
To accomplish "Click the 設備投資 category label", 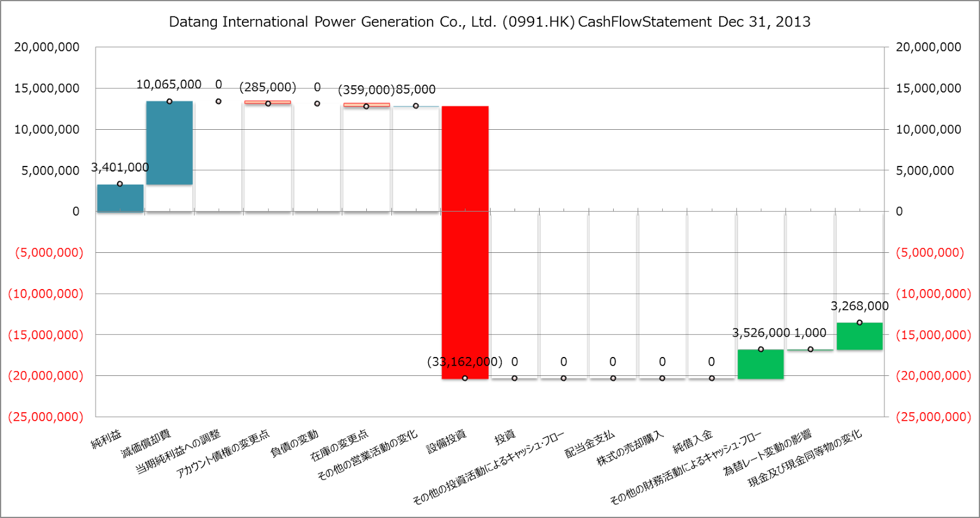I will [x=447, y=441].
